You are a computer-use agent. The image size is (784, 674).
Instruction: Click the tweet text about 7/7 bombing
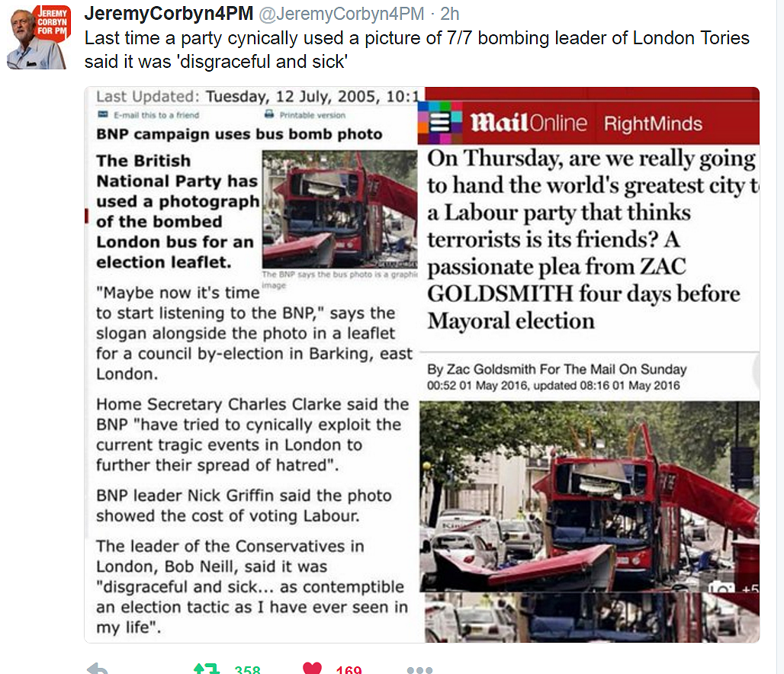(x=416, y=50)
